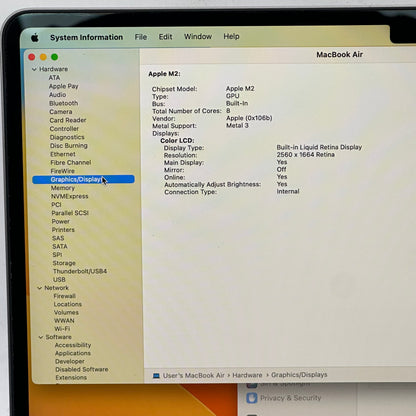Screen dimensions: 416x416
Task: Click the Apple (0x106b) vendor value
Action: coord(249,118)
